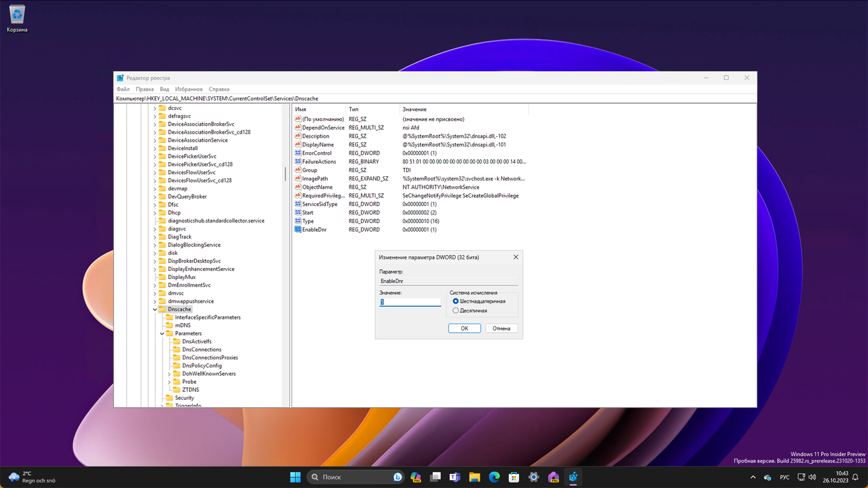Expand the DohWellKnownServers key
Screen dimensions: 868x488
tap(169, 374)
